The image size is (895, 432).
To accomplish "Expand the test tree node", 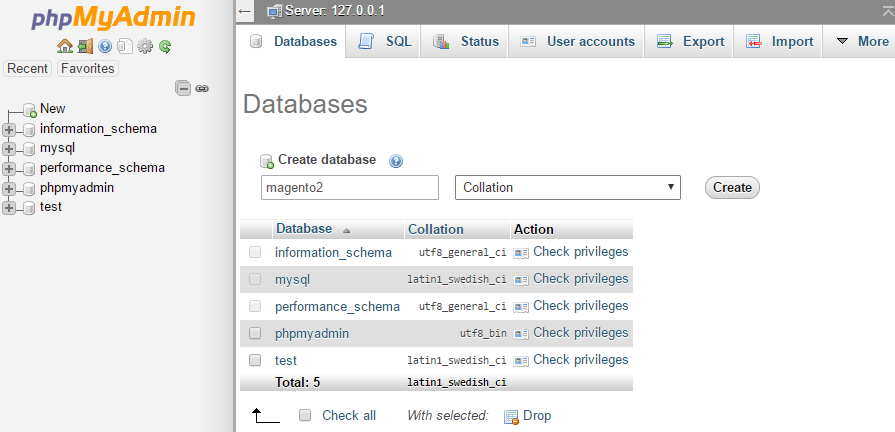I will pos(9,208).
